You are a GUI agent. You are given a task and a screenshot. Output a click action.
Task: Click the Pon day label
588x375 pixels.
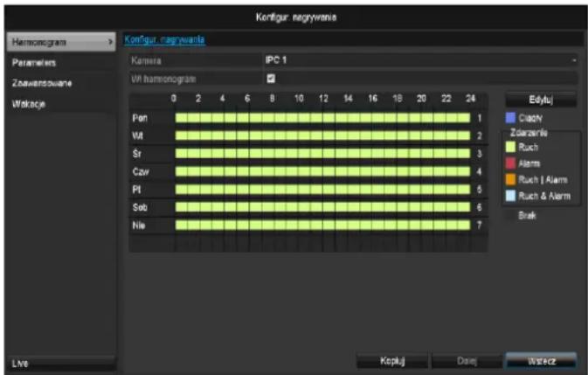[140, 118]
